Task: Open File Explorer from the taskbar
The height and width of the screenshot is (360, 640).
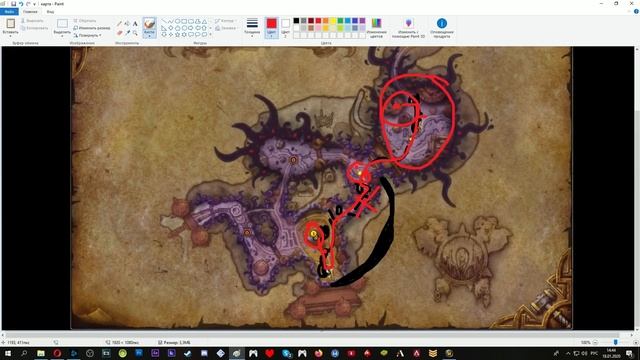Action: click(41, 353)
